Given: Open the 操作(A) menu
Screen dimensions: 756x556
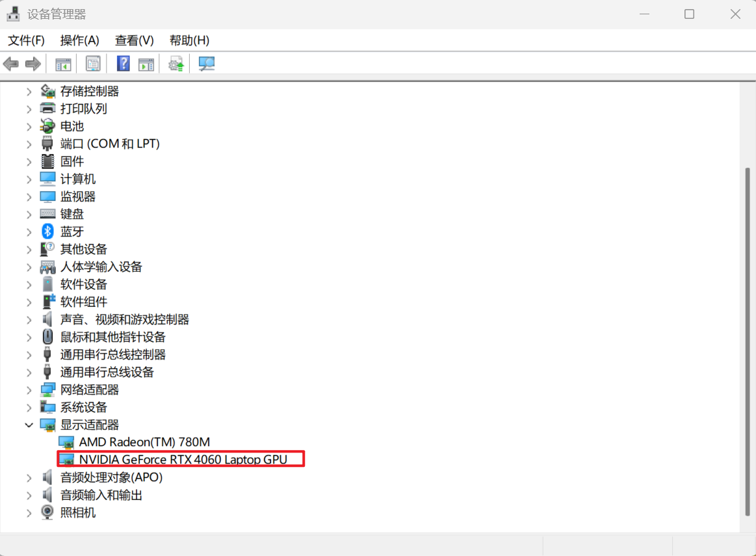Looking at the screenshot, I should (79, 40).
